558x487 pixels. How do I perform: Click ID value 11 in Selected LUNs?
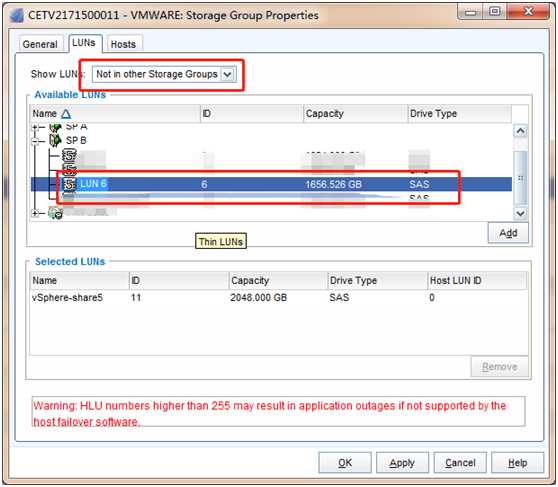click(136, 298)
